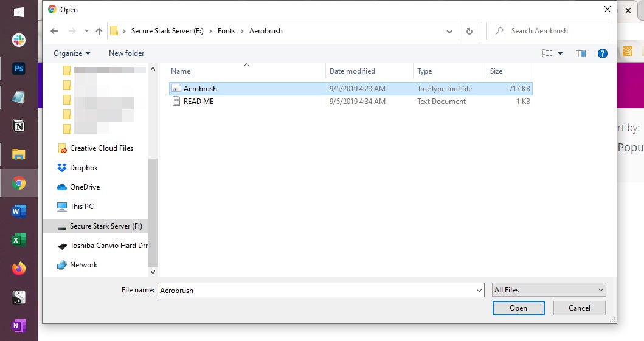Go up one folder level
Image resolution: width=644 pixels, height=341 pixels.
click(x=99, y=31)
